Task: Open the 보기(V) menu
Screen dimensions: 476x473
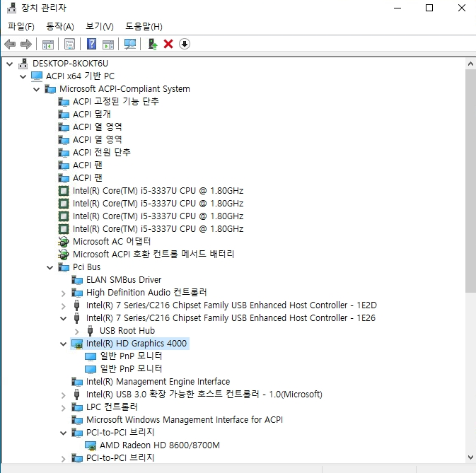Action: tap(100, 27)
